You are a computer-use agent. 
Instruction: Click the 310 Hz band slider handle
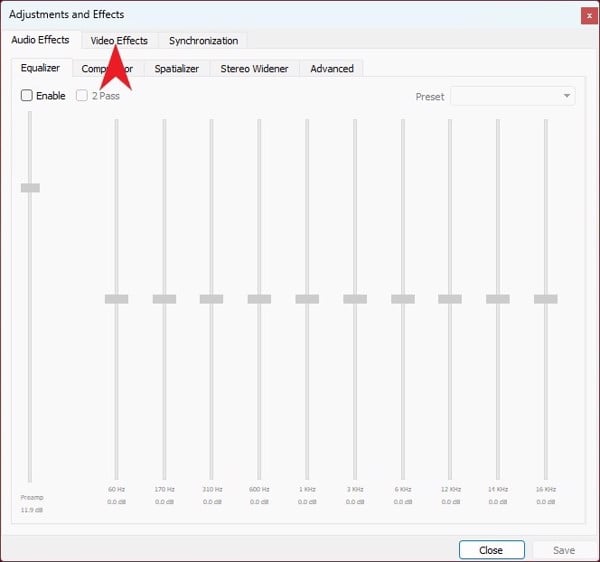(211, 299)
